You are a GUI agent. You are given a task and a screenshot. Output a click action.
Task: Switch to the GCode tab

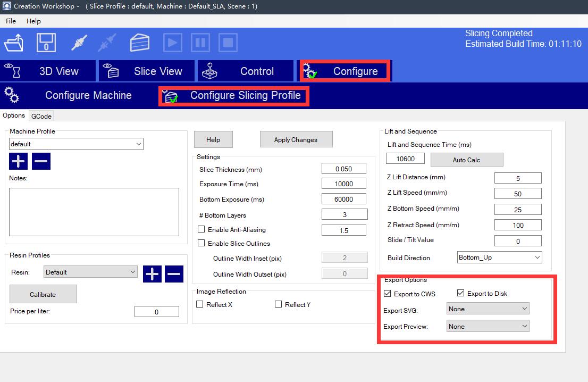[x=41, y=116]
